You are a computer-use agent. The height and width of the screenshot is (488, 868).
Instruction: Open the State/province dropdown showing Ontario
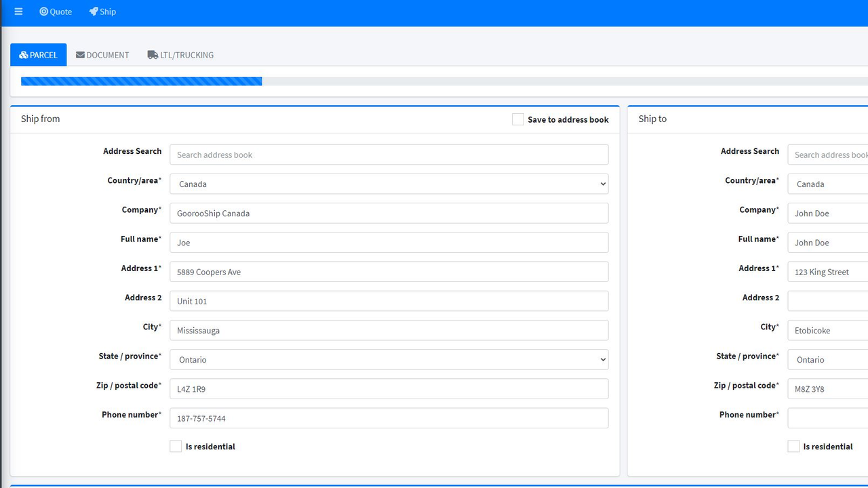[x=389, y=359]
